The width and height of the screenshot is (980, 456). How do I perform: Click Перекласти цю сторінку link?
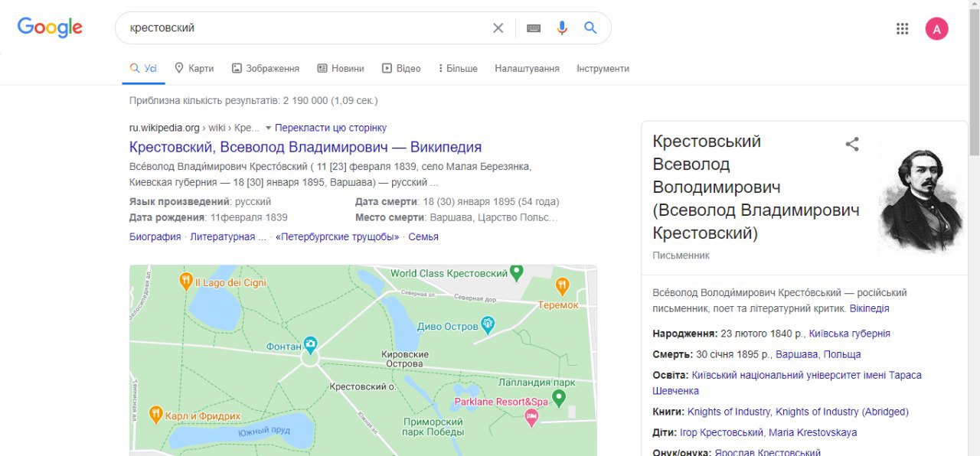click(331, 128)
